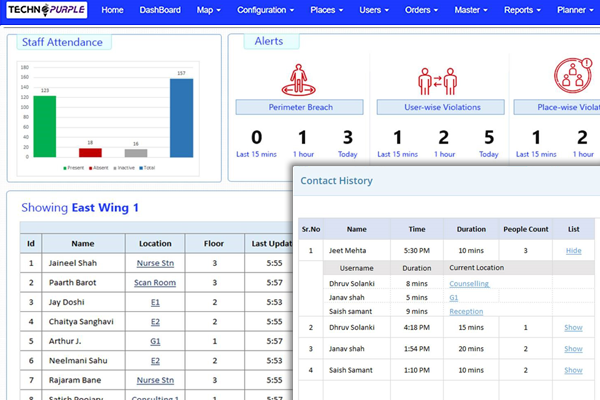Click the blue Total bar in chart
600x400 pixels.
click(x=181, y=118)
